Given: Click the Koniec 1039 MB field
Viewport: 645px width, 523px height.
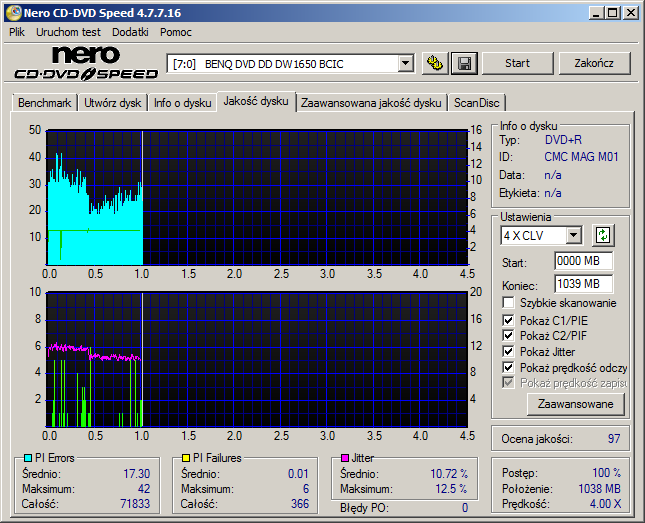Looking at the screenshot, I should (x=583, y=284).
